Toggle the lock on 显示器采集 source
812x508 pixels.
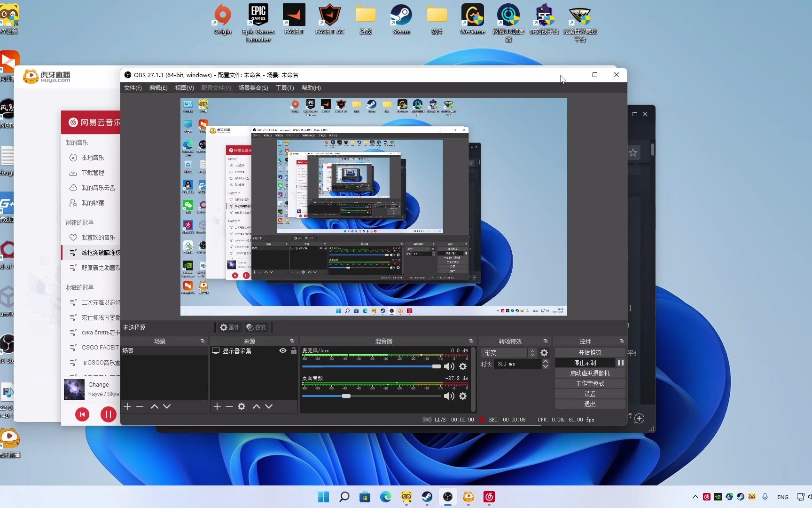tap(294, 350)
